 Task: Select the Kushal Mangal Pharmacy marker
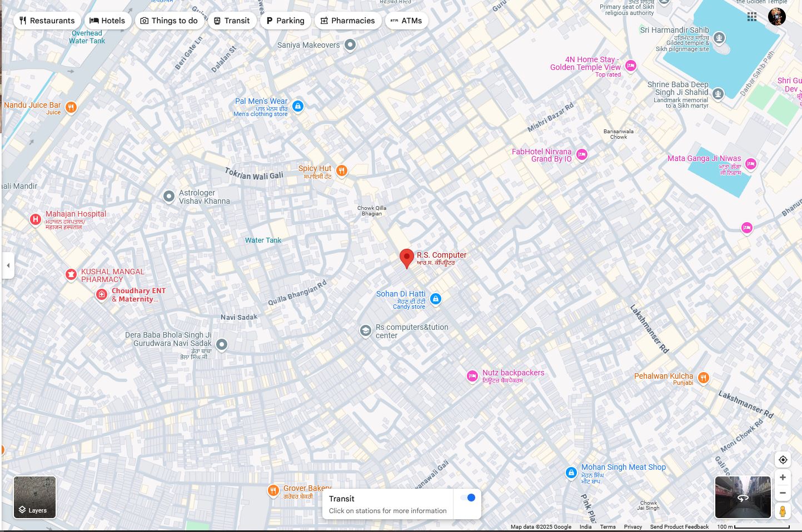71,274
